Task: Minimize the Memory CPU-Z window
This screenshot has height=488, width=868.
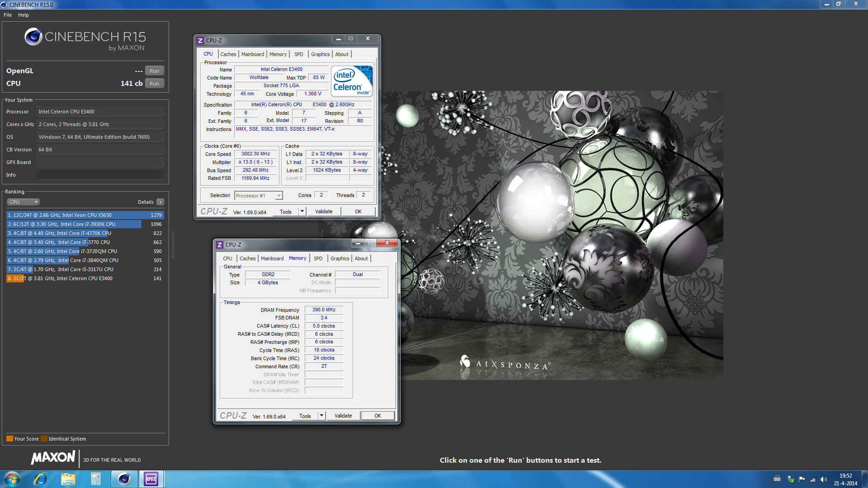Action: click(358, 243)
